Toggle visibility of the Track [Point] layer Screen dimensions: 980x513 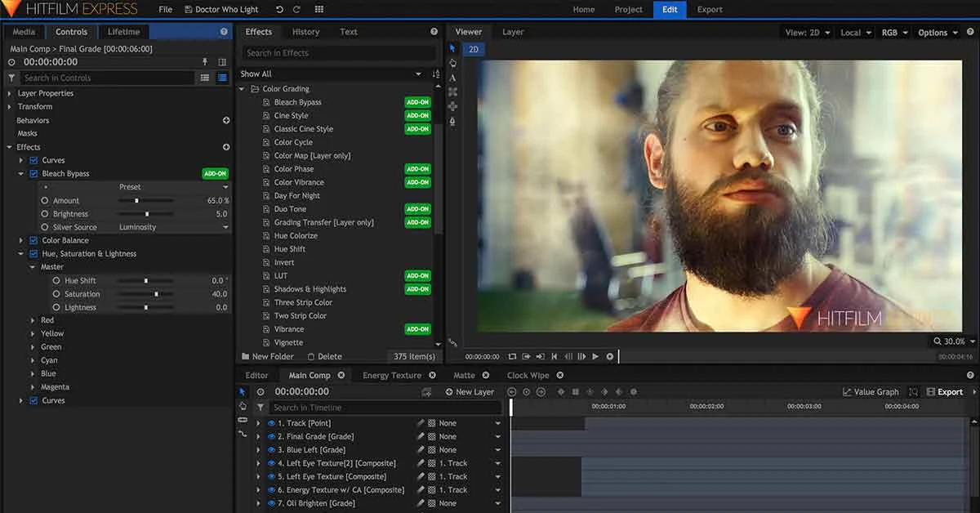coord(271,422)
